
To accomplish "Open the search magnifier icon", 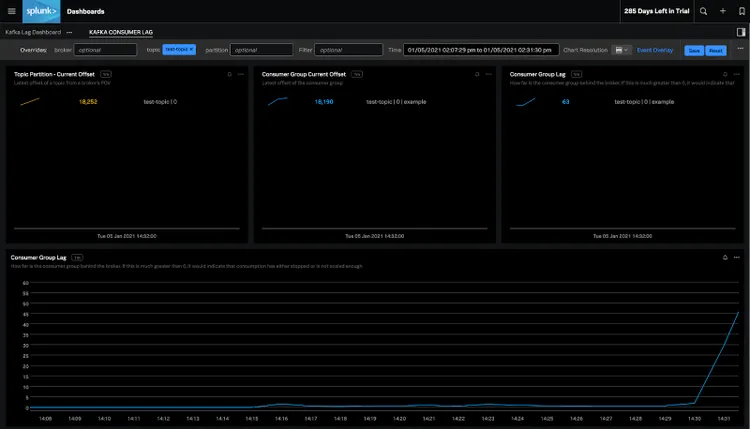I will click(x=703, y=11).
